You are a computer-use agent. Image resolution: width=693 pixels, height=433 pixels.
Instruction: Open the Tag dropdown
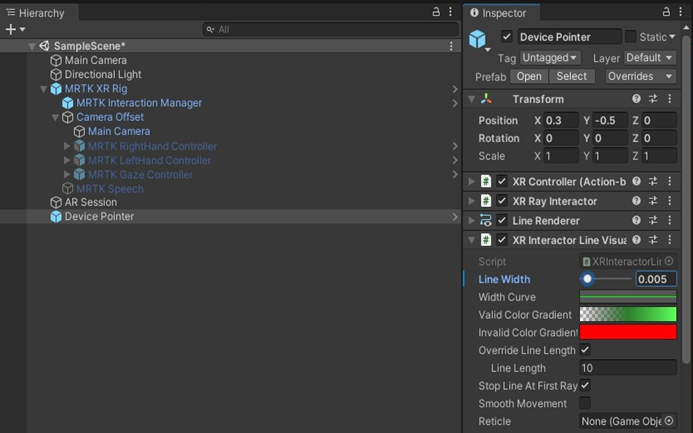pyautogui.click(x=550, y=58)
